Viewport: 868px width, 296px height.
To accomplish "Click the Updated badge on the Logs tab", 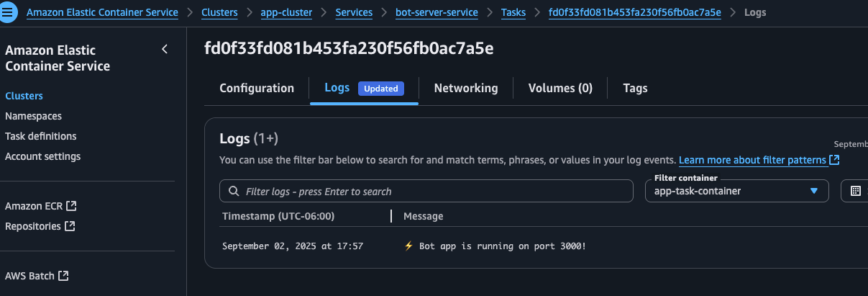I will [x=381, y=89].
